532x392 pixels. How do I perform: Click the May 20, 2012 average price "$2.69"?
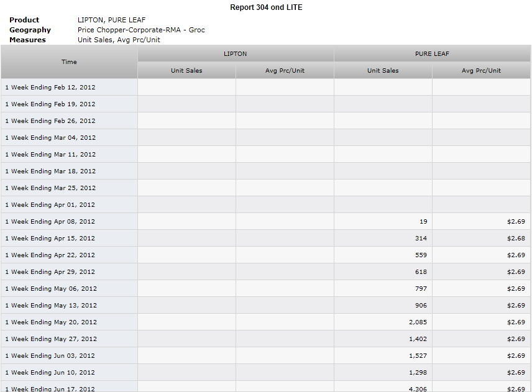pyautogui.click(x=516, y=322)
